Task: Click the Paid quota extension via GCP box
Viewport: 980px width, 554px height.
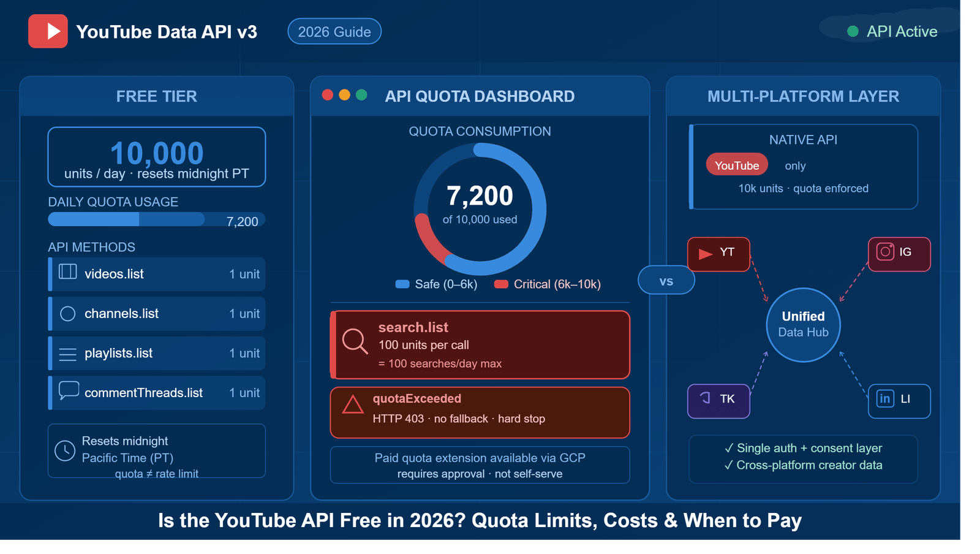Action: tap(480, 465)
